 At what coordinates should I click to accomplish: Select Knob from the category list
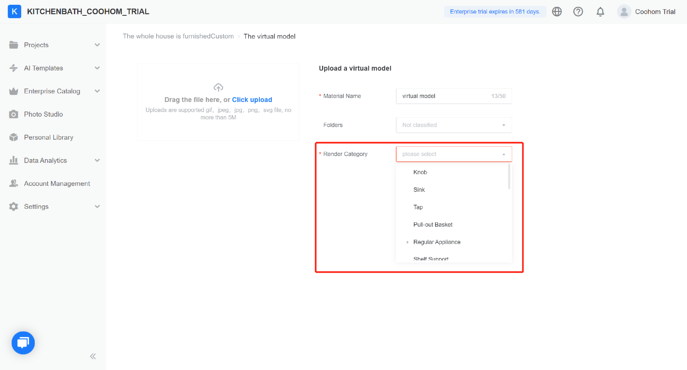(420, 172)
